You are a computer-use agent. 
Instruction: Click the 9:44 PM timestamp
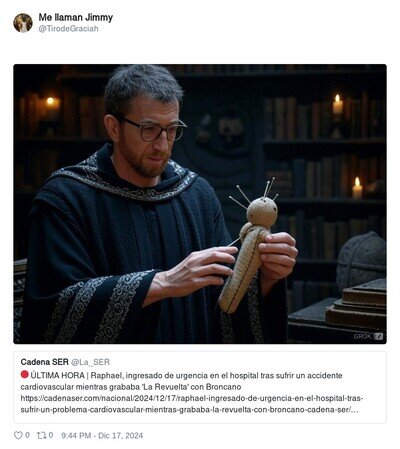(x=76, y=435)
